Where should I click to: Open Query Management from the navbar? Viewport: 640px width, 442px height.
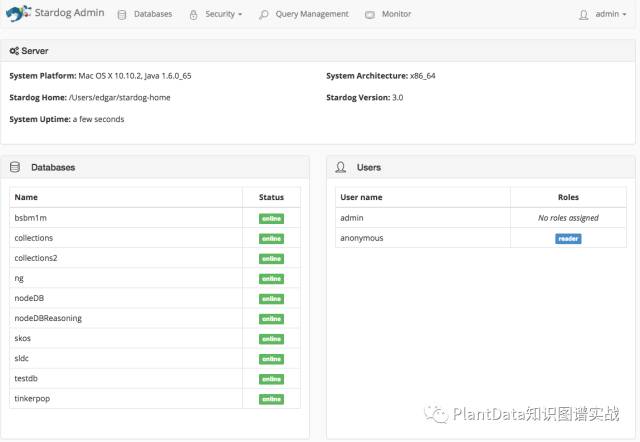[x=311, y=15]
